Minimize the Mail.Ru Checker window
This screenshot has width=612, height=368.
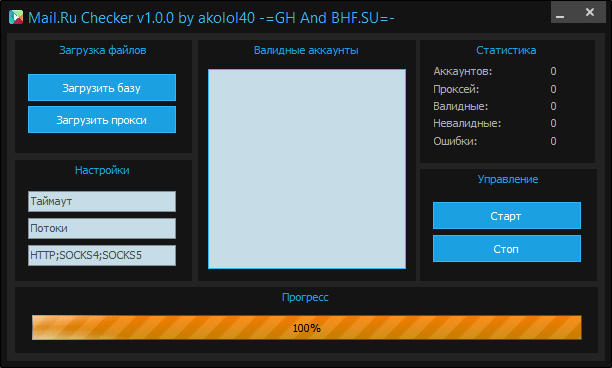pyautogui.click(x=560, y=12)
